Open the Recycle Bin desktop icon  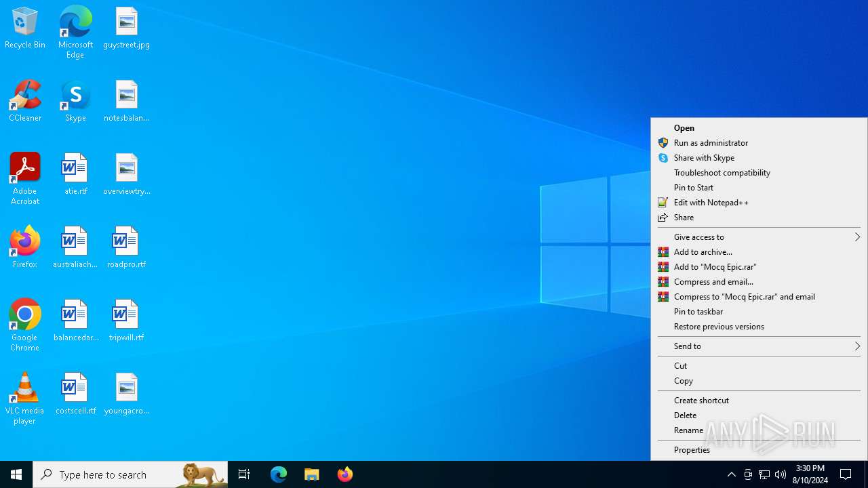click(x=25, y=28)
